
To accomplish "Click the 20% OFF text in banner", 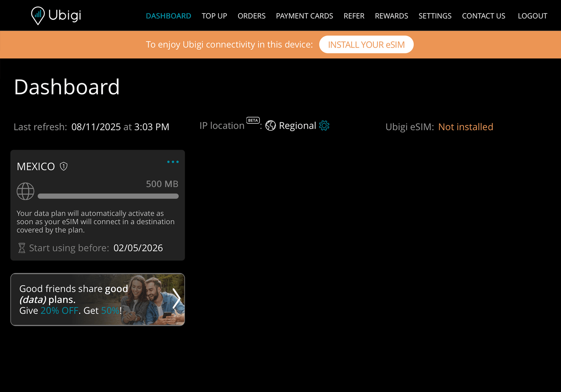I will [59, 310].
